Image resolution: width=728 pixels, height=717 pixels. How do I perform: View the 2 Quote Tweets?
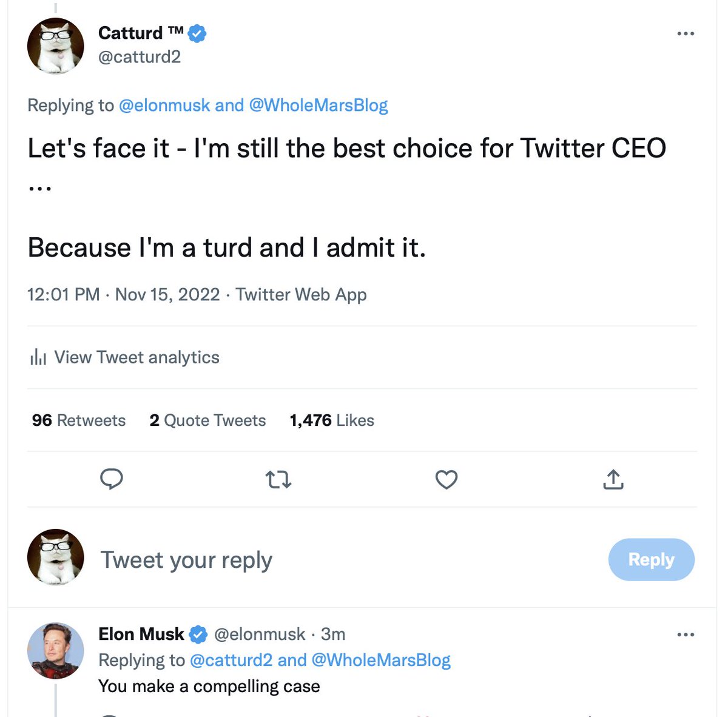coord(207,420)
